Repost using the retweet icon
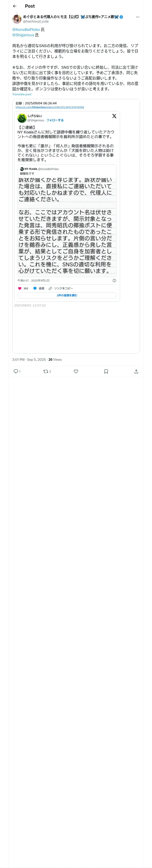 pos(45,371)
